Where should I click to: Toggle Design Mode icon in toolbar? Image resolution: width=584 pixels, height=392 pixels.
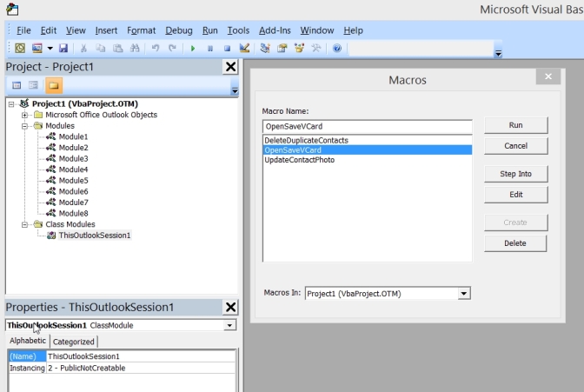click(244, 48)
